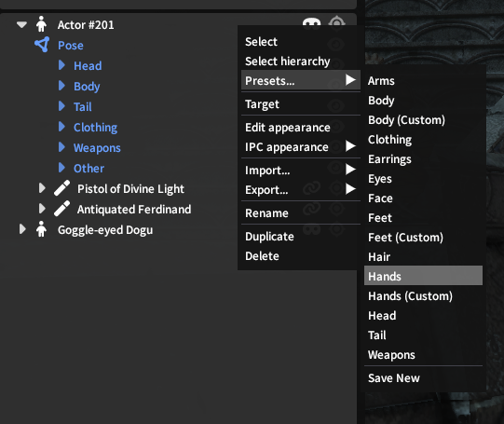This screenshot has height=424, width=504.
Task: Click Target in the context menu
Action: point(301,104)
